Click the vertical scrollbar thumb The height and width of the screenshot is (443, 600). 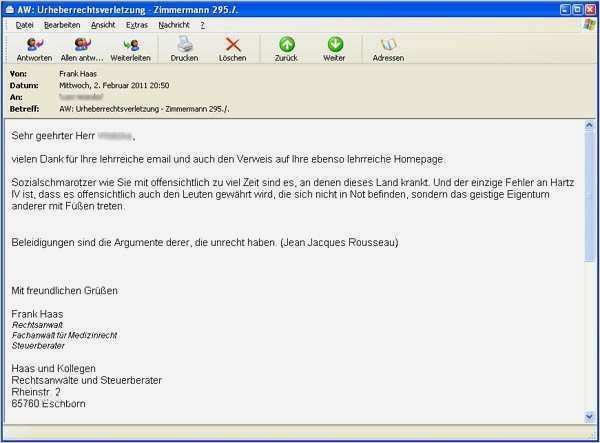pyautogui.click(x=589, y=196)
